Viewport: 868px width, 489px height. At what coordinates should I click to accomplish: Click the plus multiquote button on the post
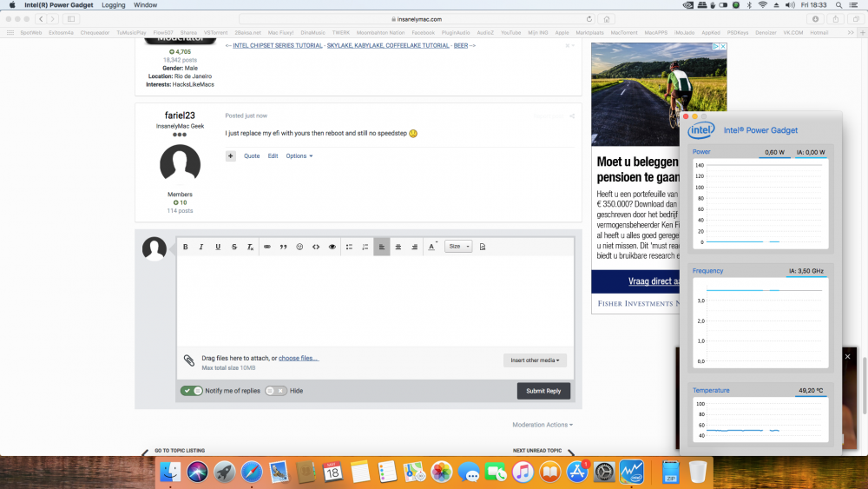click(x=231, y=156)
